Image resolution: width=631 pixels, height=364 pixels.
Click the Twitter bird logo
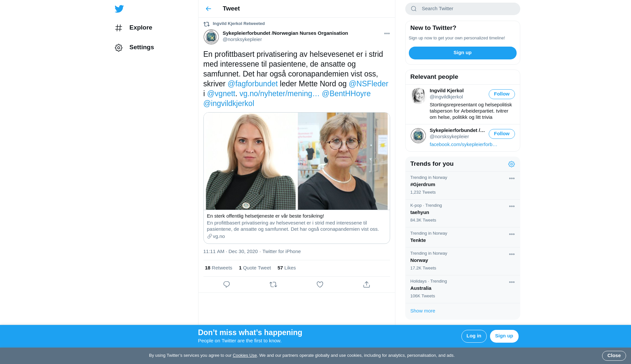tap(119, 9)
